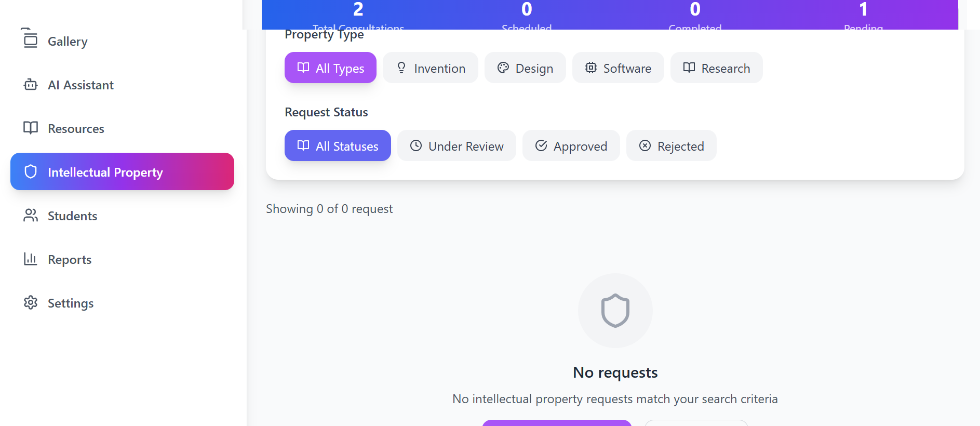The height and width of the screenshot is (426, 980).
Task: Click the lightbulb icon on Invention
Action: click(x=401, y=68)
